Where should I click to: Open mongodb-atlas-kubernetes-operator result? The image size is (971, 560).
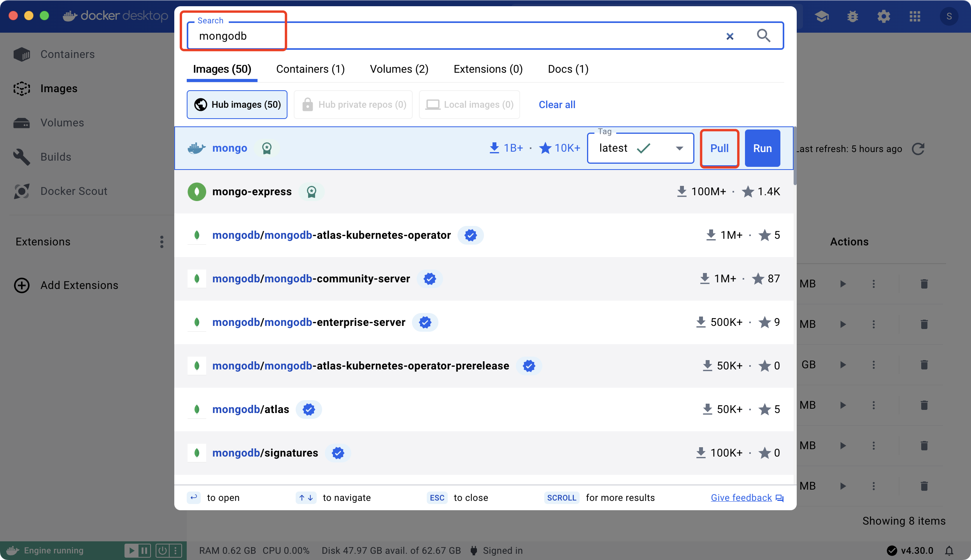(484, 235)
